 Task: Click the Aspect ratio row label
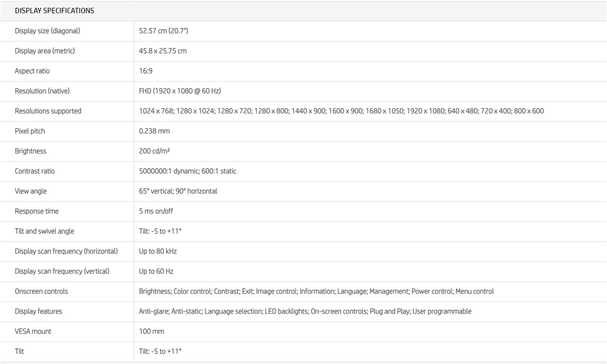32,71
